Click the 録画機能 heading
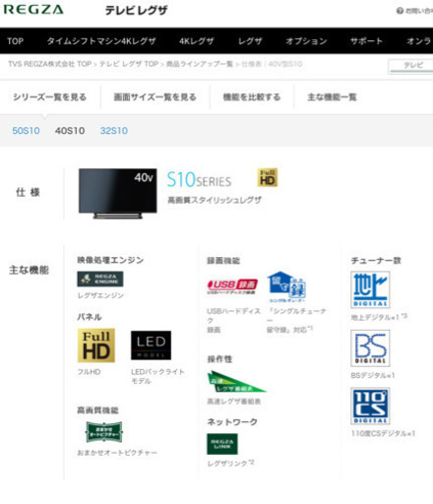Screen dimensions: 433x504 [223, 261]
